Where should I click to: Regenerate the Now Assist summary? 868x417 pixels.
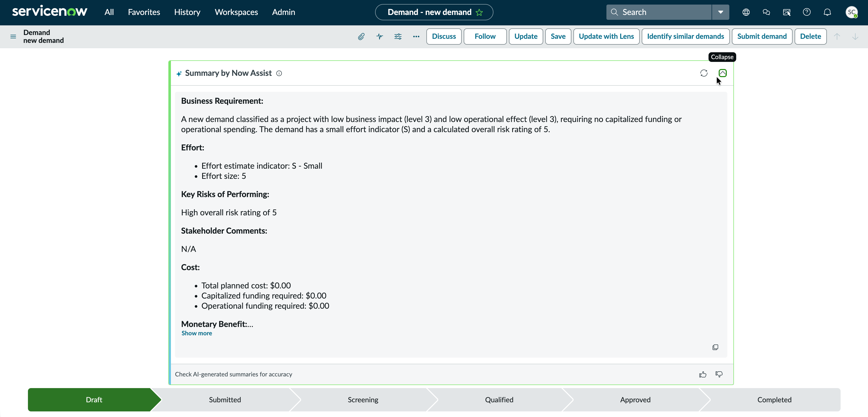(x=704, y=73)
